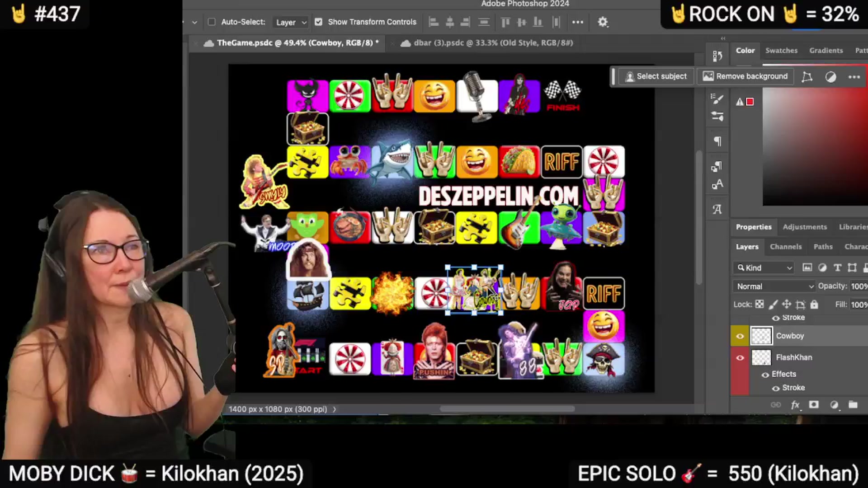
Task: Open the Adjustments tab
Action: tap(805, 227)
